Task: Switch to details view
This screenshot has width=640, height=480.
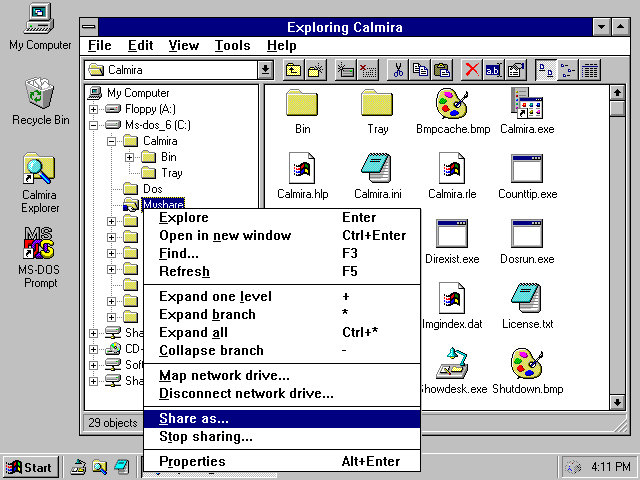Action: pos(590,70)
